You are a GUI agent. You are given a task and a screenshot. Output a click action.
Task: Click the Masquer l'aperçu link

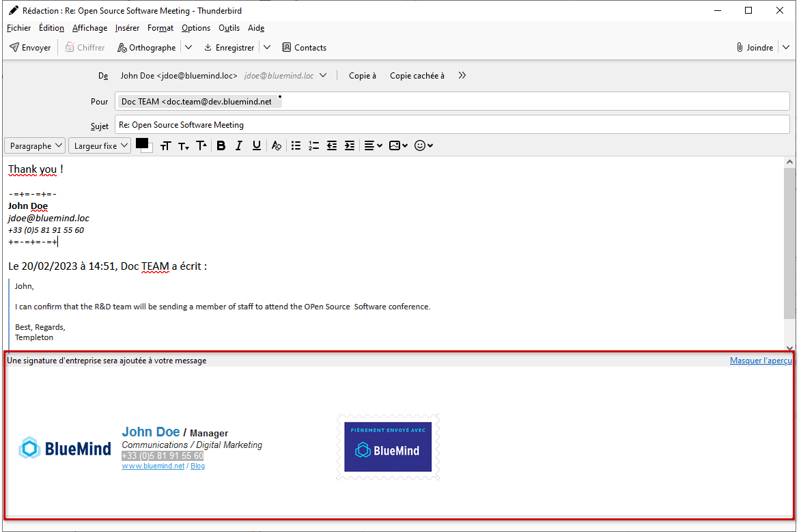[760, 361]
